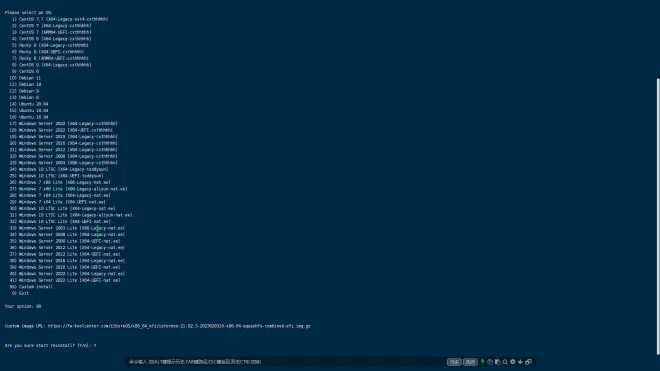Click option 9 'CentOS 6' line

tap(26, 71)
